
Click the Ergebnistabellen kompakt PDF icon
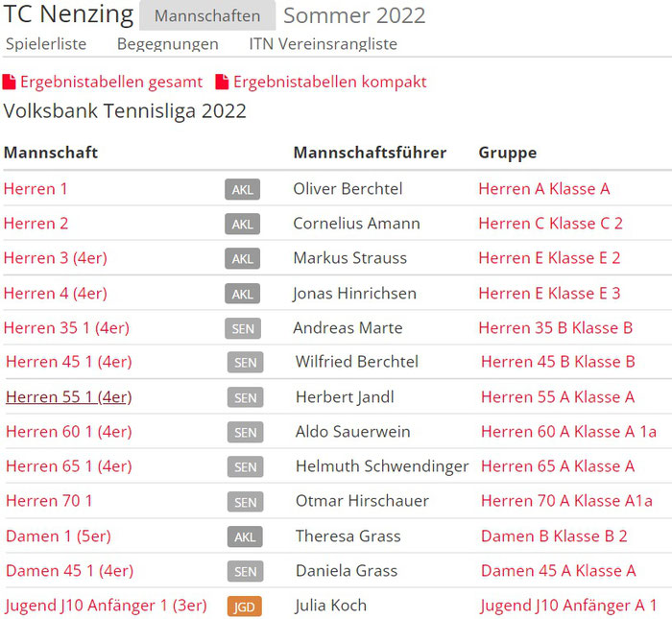222,82
